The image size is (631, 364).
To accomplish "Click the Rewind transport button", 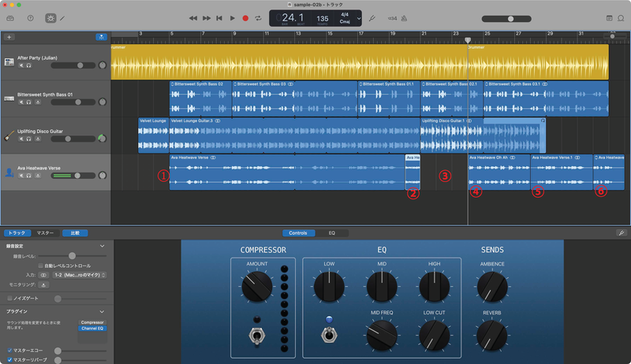I will tap(193, 17).
